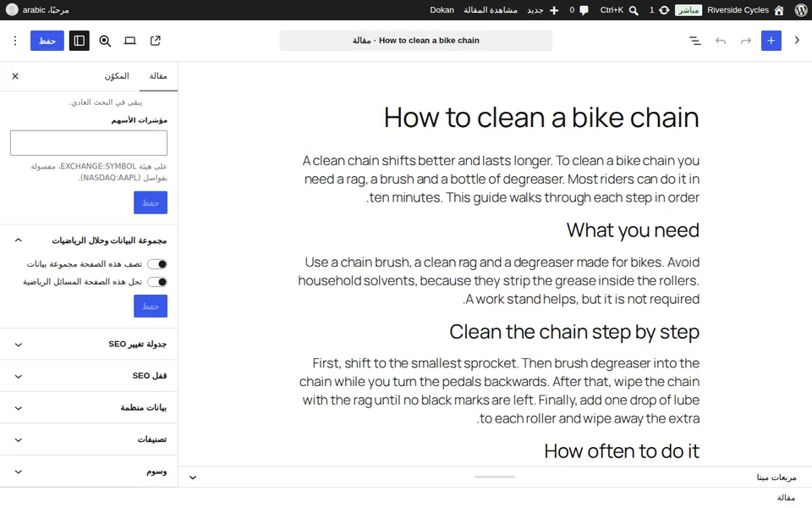Image resolution: width=812 pixels, height=508 pixels.
Task: Expand the جدولة تغيير SEO panel
Action: point(89,345)
